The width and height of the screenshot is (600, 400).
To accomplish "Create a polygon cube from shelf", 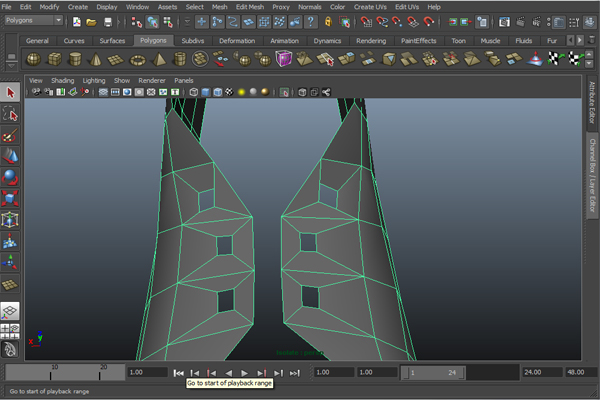I will [54, 59].
